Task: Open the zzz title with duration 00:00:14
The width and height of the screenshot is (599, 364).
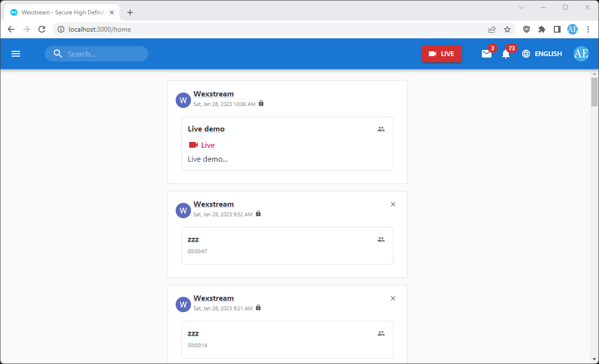Action: tap(193, 333)
